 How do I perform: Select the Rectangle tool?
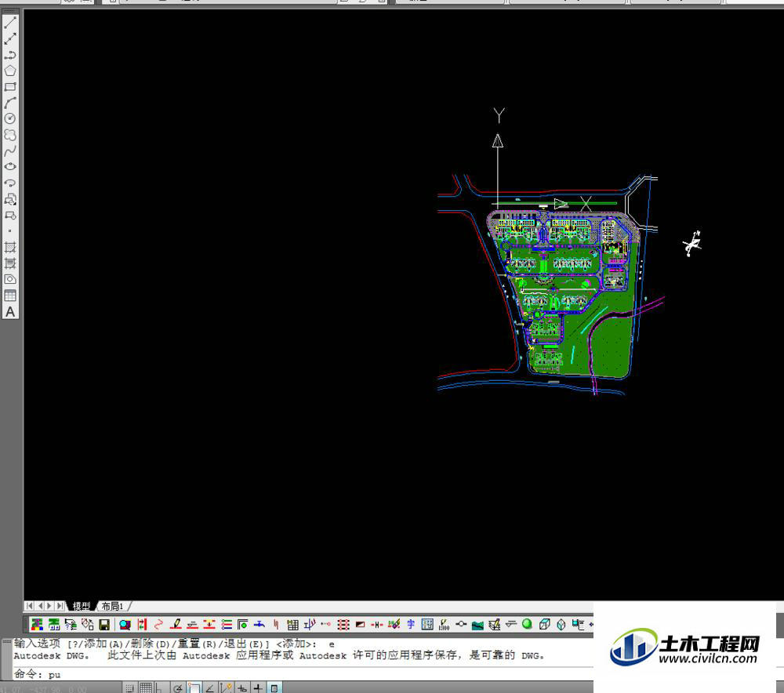coord(11,87)
